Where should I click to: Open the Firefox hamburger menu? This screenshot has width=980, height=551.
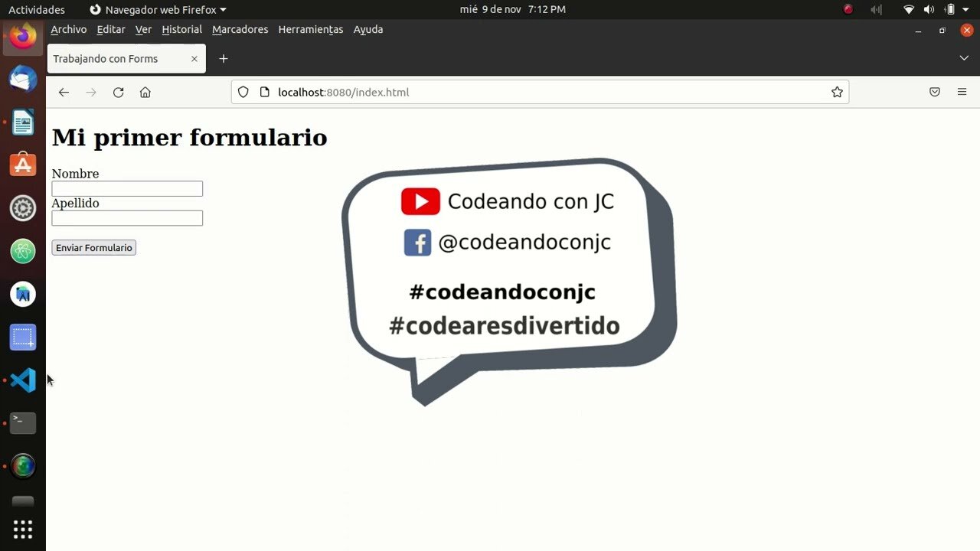[962, 92]
